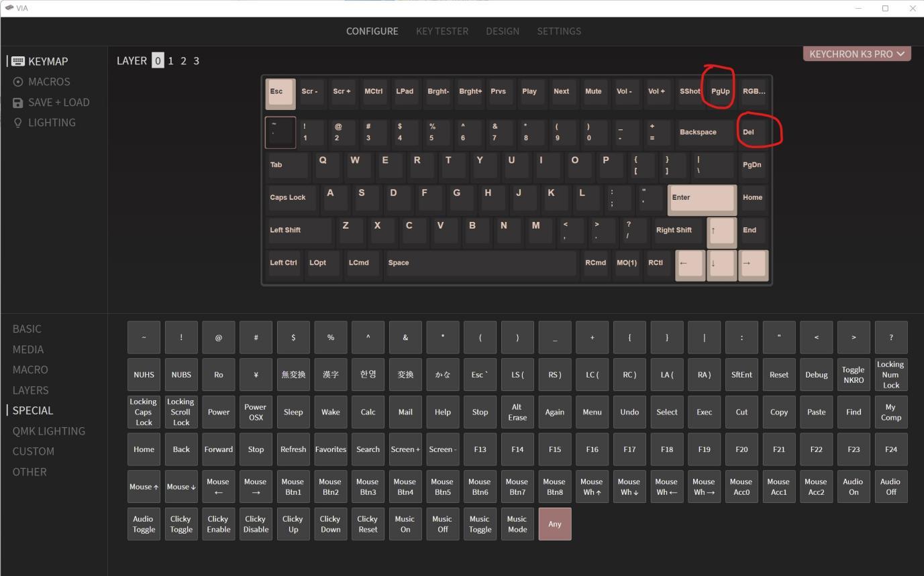Screen dimensions: 924x576
Task: Choose the Mouse ↑ keycode
Action: tap(144, 487)
